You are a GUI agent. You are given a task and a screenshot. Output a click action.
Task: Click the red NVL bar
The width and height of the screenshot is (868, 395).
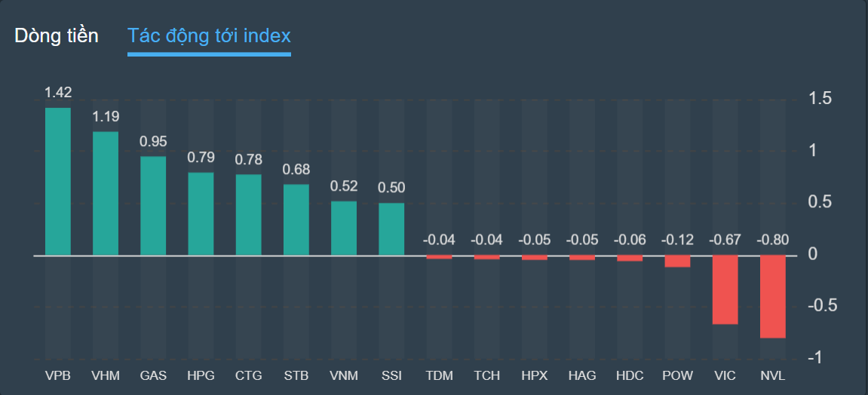773,297
